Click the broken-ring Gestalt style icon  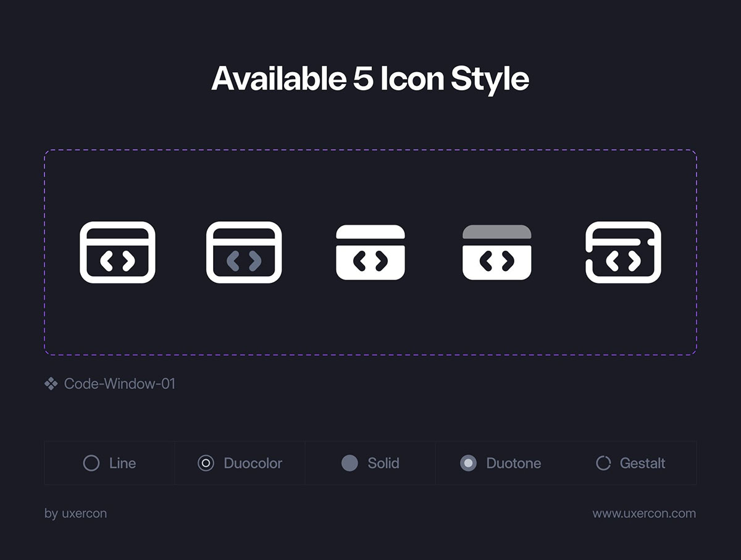pos(603,463)
